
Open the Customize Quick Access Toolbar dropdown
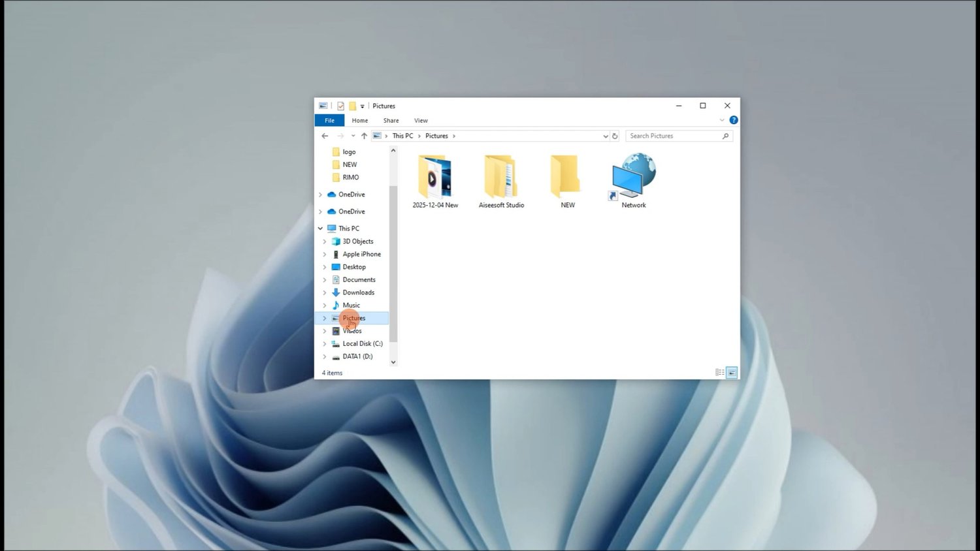[362, 106]
